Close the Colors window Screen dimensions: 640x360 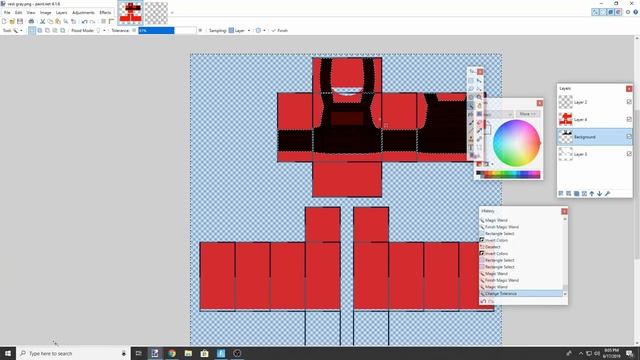(540, 103)
